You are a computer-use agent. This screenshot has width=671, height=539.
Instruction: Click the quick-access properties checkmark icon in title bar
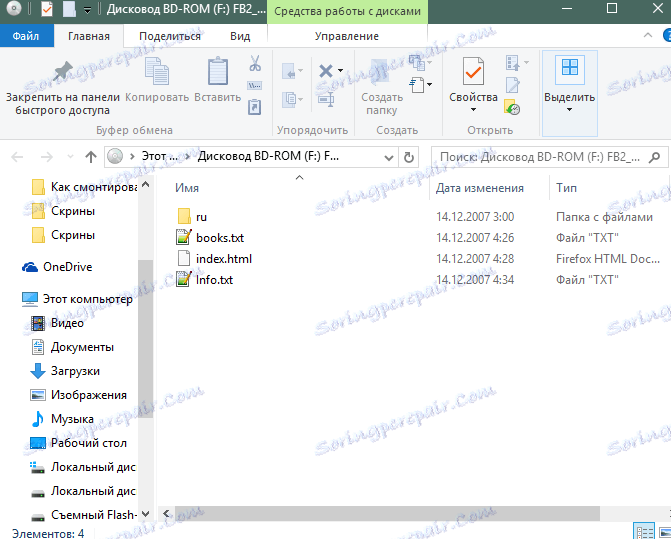click(47, 9)
